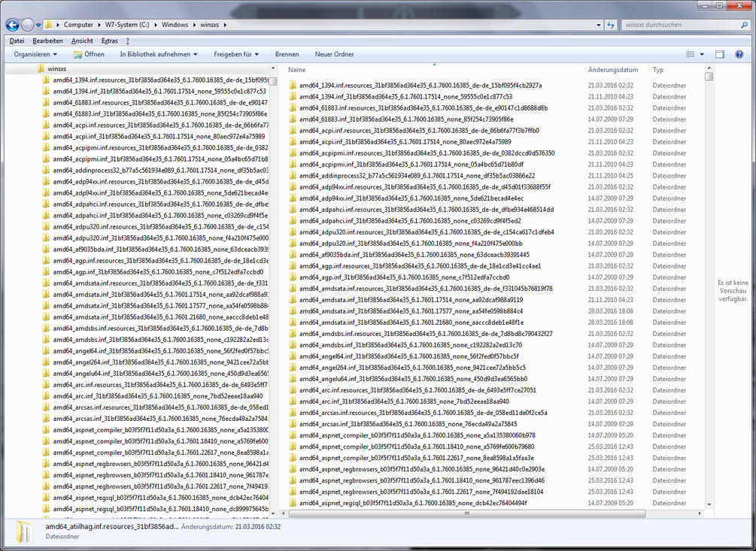Open the Ansicht menu
756x551 pixels.
point(82,41)
